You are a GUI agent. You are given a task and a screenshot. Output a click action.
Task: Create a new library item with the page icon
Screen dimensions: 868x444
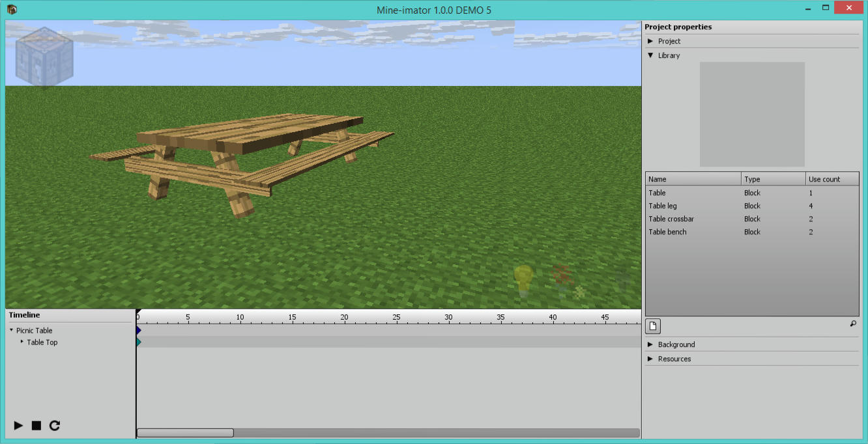[653, 326]
